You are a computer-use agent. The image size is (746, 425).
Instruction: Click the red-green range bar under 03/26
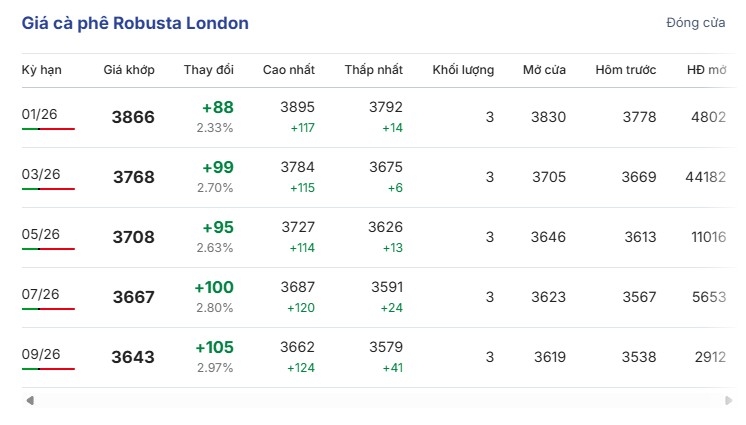48,189
